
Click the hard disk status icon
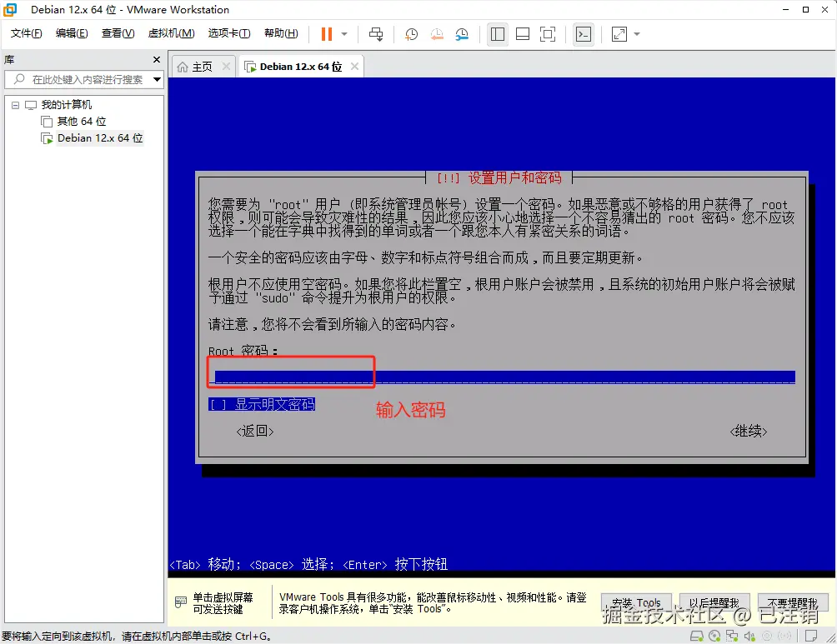pyautogui.click(x=698, y=635)
